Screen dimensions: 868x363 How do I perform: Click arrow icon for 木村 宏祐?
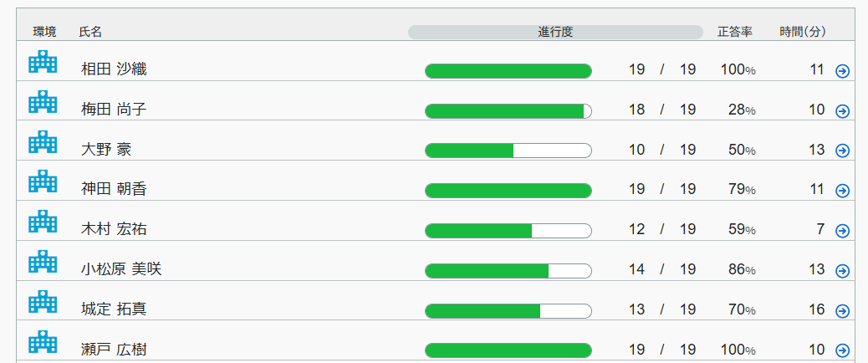point(842,231)
